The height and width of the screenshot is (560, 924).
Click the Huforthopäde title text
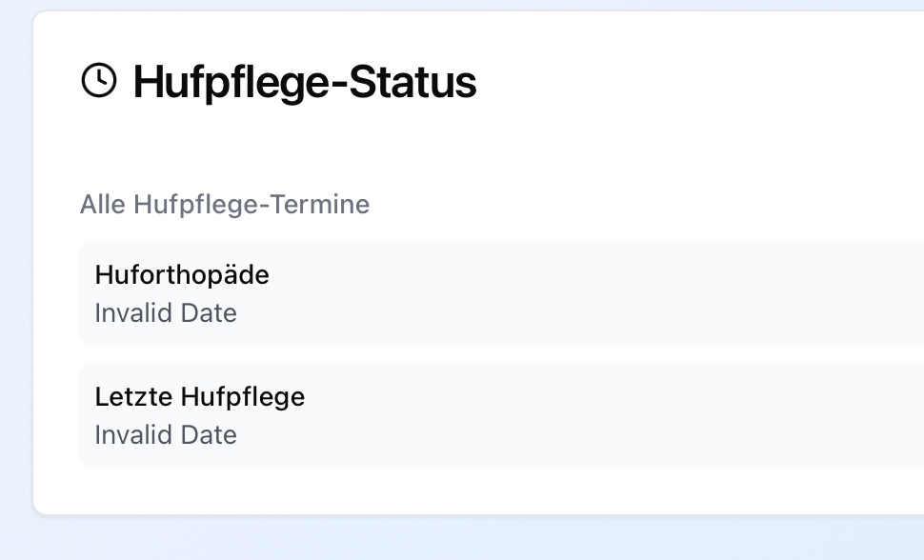click(x=182, y=275)
